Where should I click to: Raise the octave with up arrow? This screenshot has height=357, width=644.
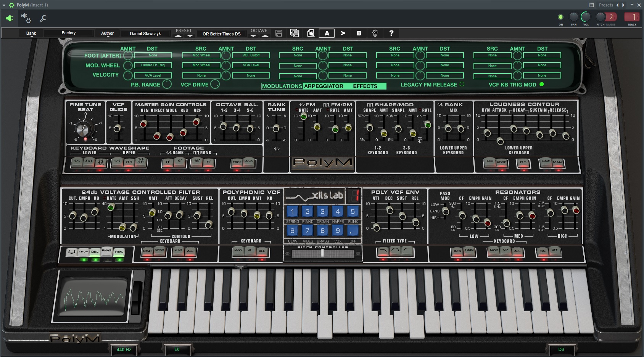pyautogui.click(x=265, y=36)
